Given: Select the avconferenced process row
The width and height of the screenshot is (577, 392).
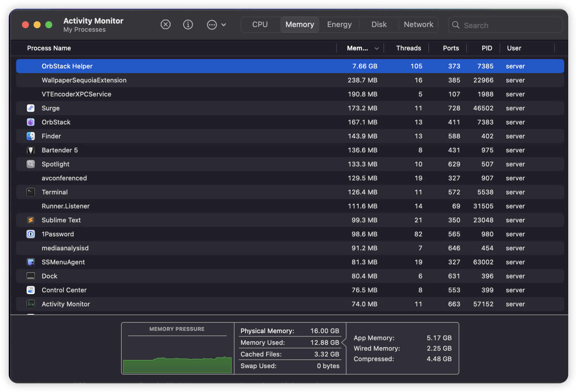Looking at the screenshot, I should [x=290, y=178].
